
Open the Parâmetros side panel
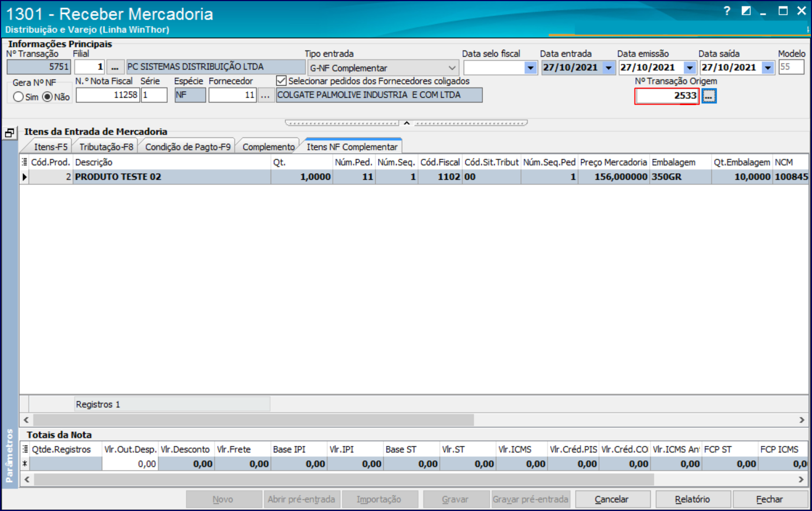click(x=9, y=456)
